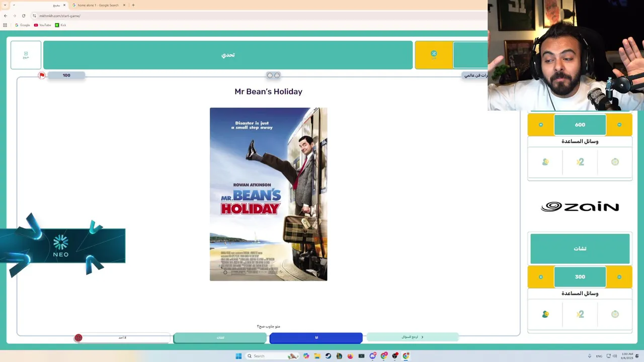
Task: Click the ENG language indicator
Action: click(599, 356)
